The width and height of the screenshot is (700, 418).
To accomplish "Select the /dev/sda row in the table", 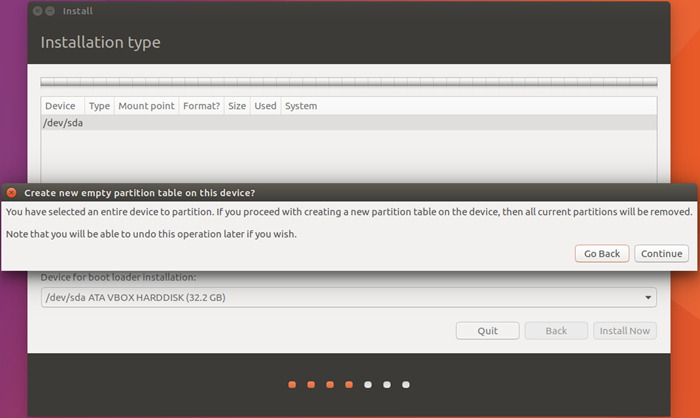I will pos(349,123).
